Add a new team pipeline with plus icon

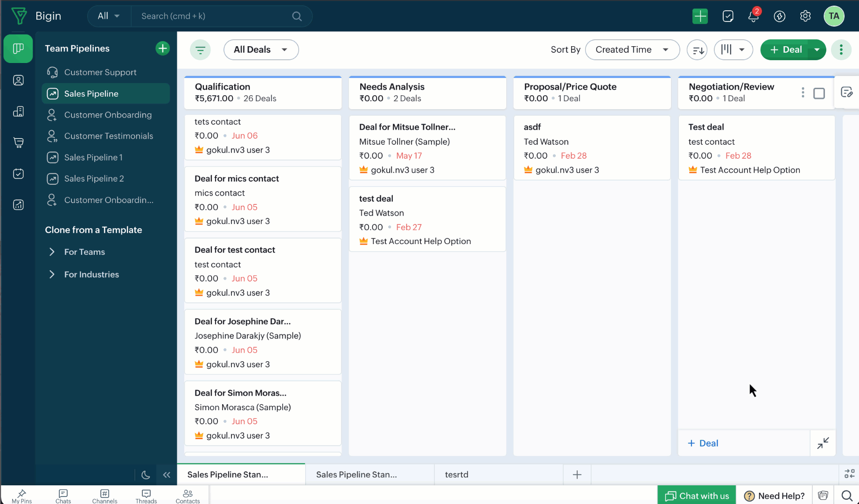pyautogui.click(x=162, y=48)
